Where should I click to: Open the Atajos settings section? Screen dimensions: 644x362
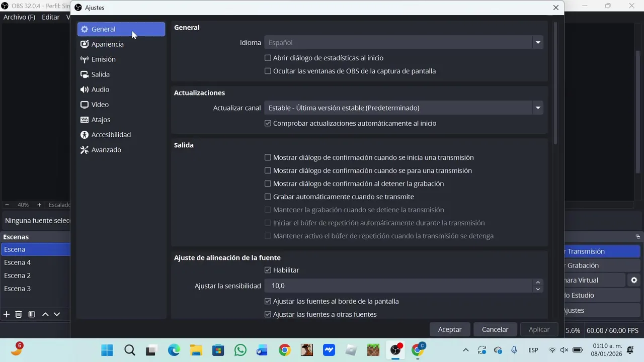point(121,120)
